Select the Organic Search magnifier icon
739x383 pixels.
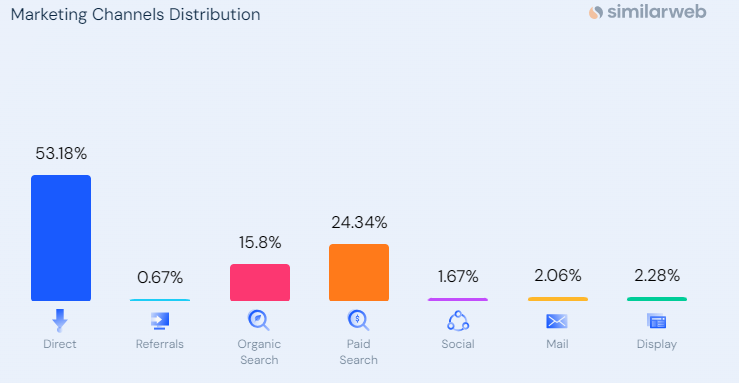(x=259, y=320)
